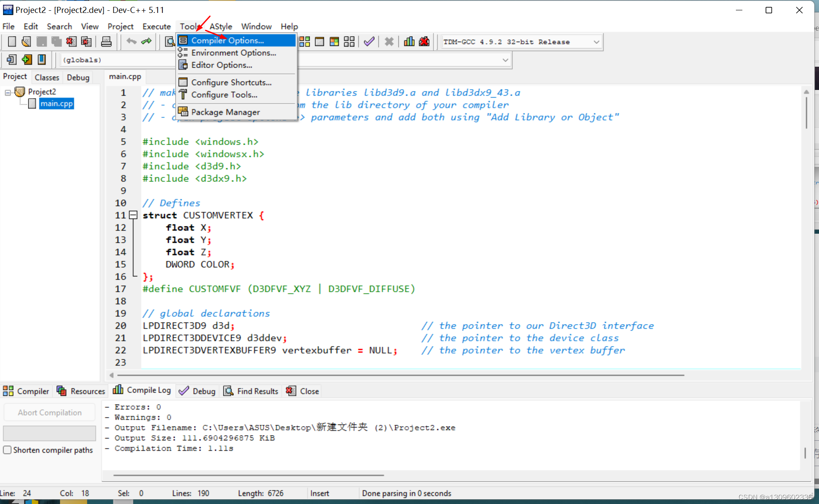Image resolution: width=819 pixels, height=504 pixels.
Task: Click the Profile Analysis bar chart icon
Action: (x=409, y=42)
